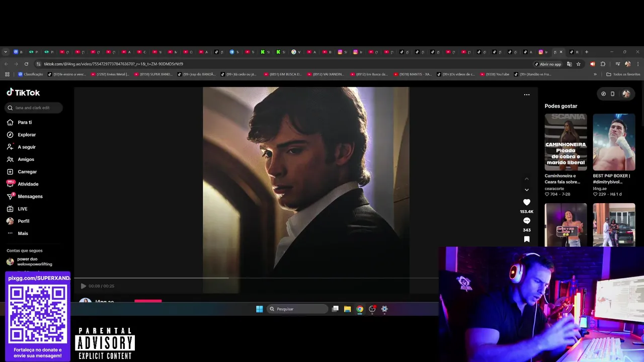Open Windows Start menu
This screenshot has height=362, width=644.
pos(259,309)
